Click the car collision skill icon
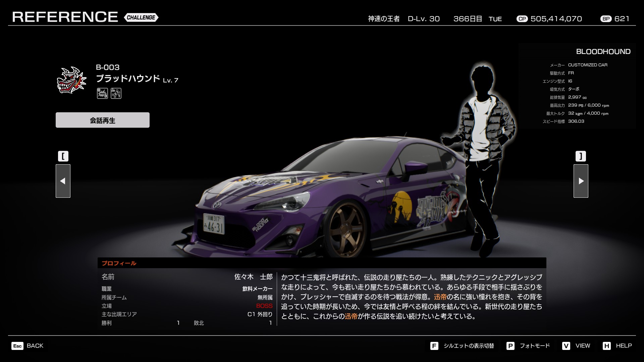Viewport: 644px width, 362px height. pos(116,93)
